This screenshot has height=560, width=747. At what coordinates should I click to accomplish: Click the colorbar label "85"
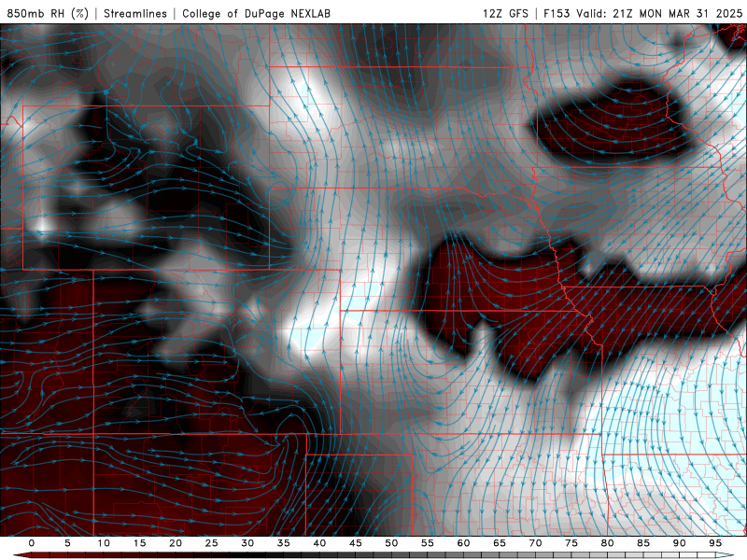(643, 543)
